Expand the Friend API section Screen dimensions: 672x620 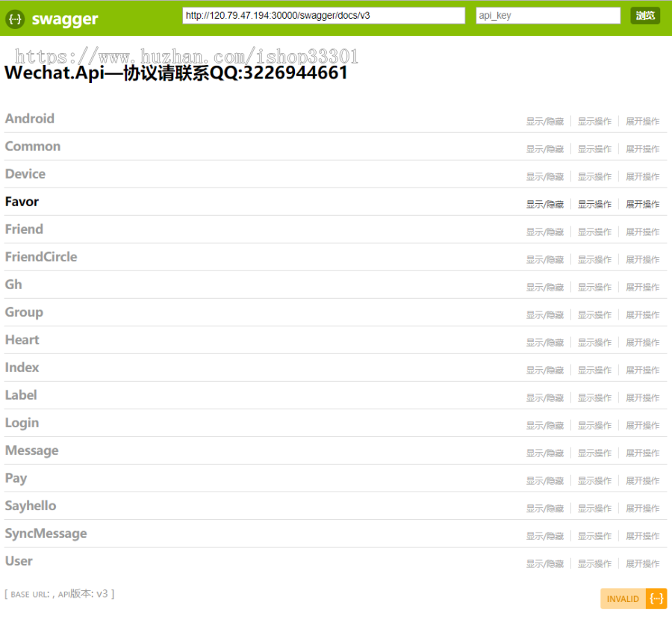tap(24, 229)
